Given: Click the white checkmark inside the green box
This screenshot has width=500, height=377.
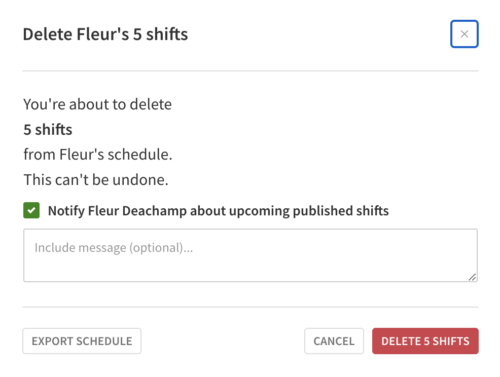Looking at the screenshot, I should pyautogui.click(x=31, y=211).
